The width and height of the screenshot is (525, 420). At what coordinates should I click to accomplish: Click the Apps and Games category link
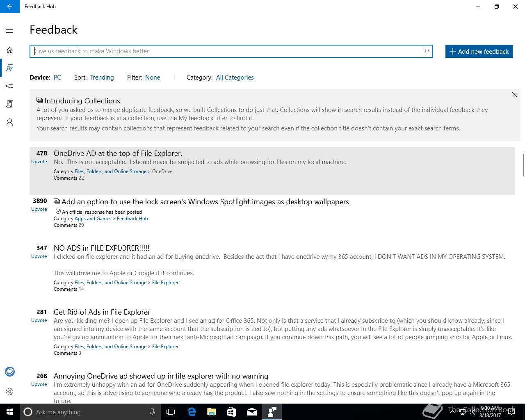93,219
